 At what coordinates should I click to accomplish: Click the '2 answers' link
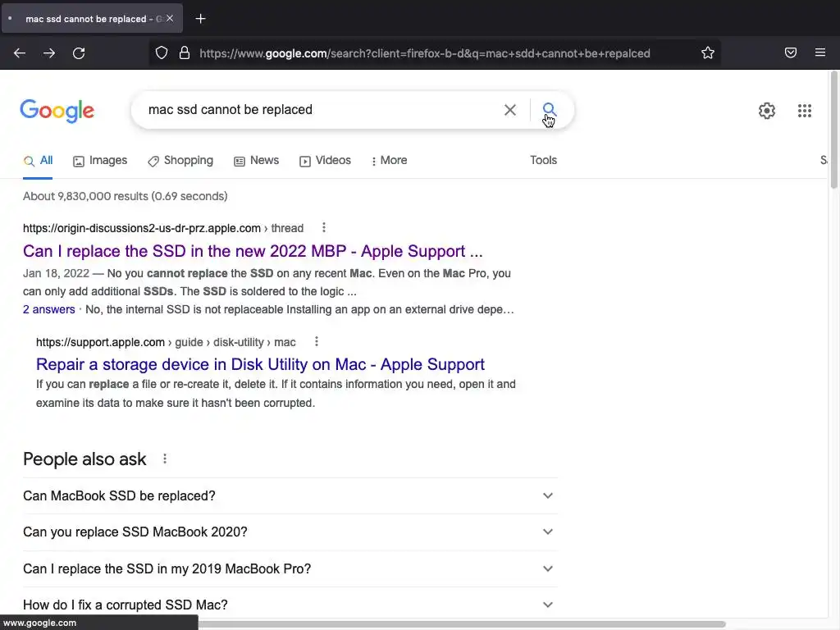pos(48,309)
